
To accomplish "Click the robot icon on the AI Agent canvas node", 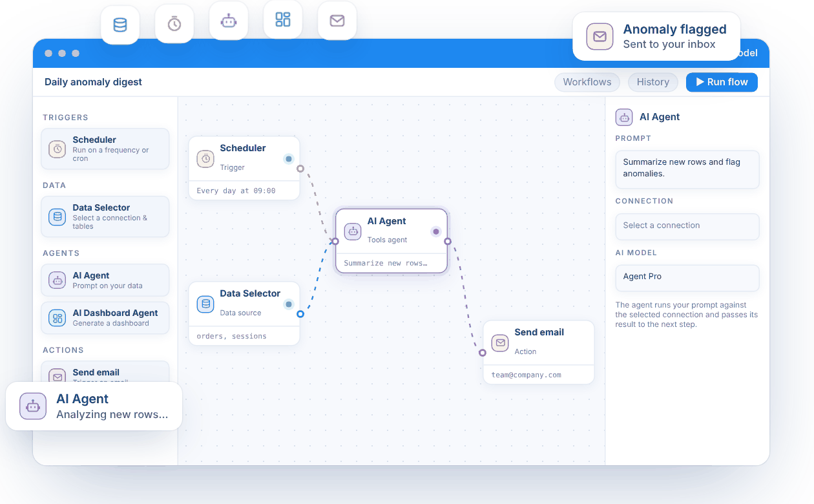I will coord(353,231).
